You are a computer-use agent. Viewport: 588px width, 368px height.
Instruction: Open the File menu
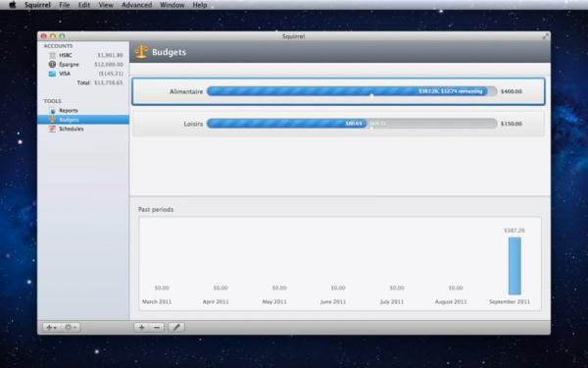click(x=64, y=5)
